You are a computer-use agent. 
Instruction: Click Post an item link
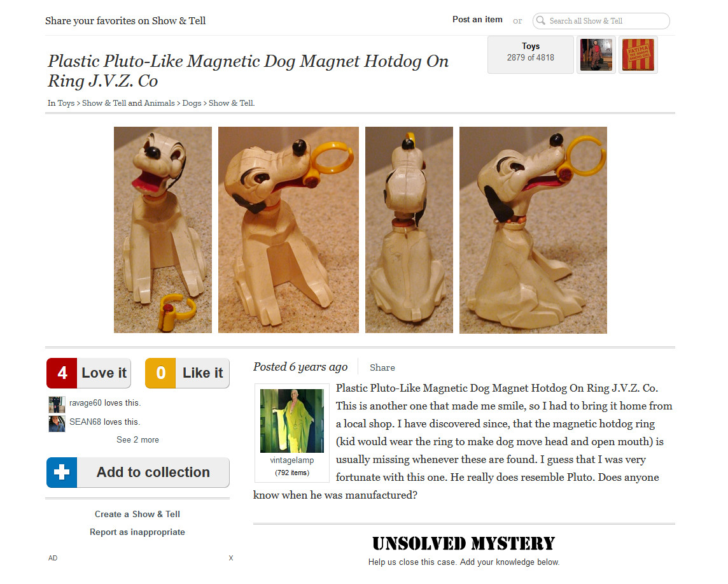[477, 20]
